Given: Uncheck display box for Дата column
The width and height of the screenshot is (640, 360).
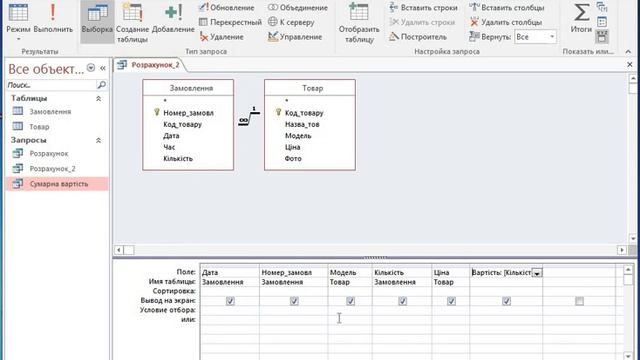Looking at the screenshot, I should coord(230,301).
